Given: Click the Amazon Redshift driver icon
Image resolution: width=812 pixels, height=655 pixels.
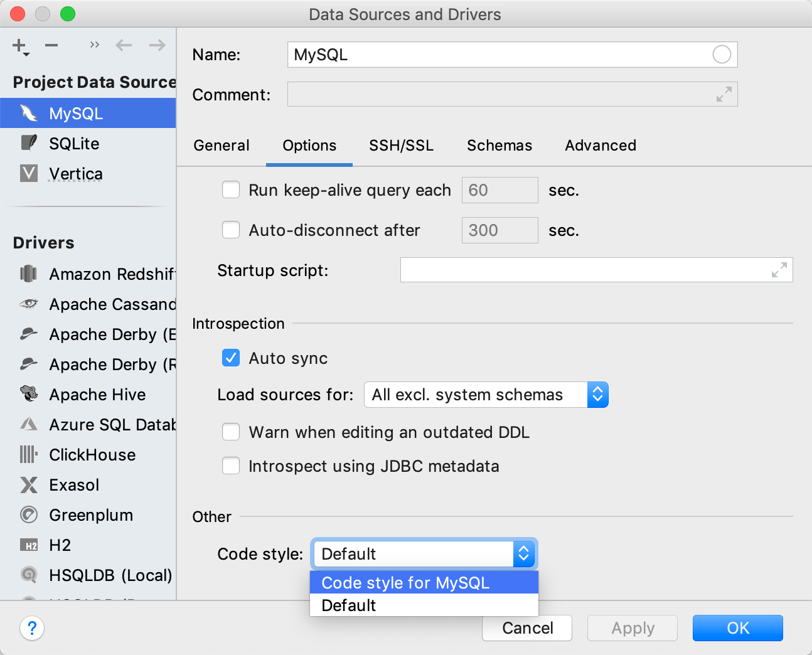Looking at the screenshot, I should (x=28, y=274).
